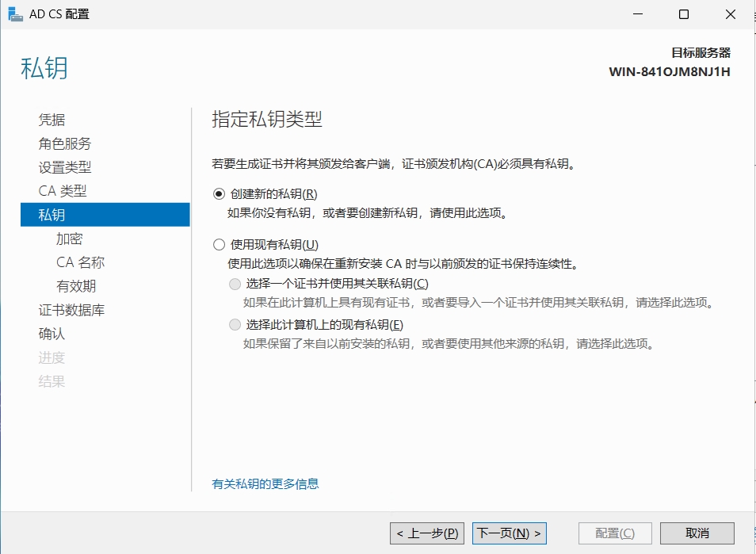Click the 指定私钥类型 heading
756x554 pixels.
coord(267,119)
